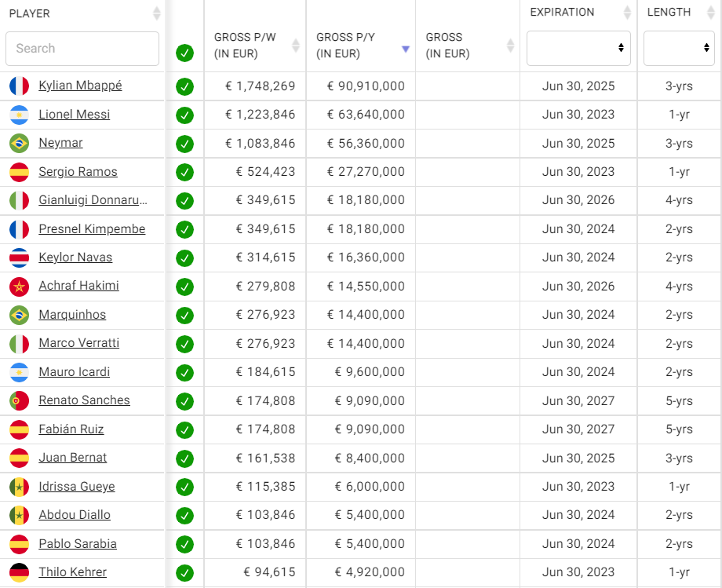
Task: Sort by the Expiration column
Action: click(x=627, y=13)
